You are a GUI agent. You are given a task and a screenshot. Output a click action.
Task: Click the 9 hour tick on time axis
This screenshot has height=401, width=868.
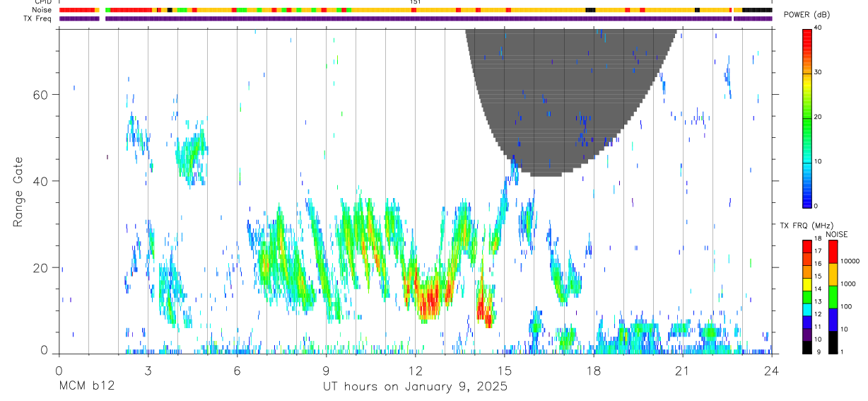[326, 371]
